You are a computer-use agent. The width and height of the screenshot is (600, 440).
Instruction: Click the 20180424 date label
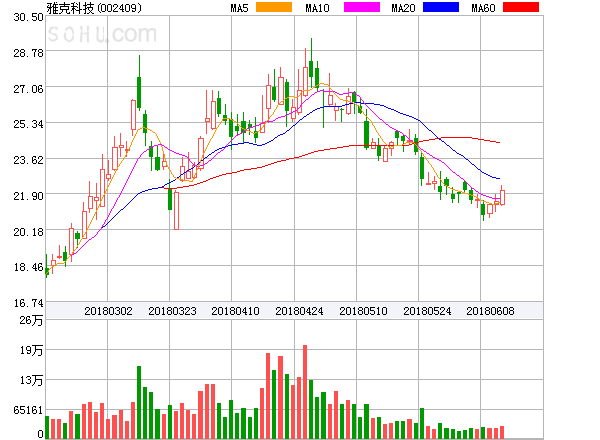click(299, 311)
